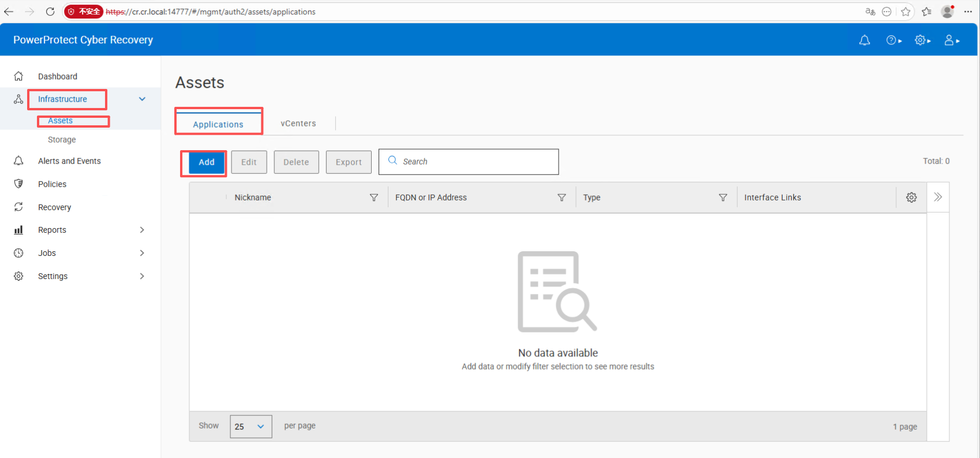Click the Policies shield icon
980x458 pixels.
coord(18,184)
